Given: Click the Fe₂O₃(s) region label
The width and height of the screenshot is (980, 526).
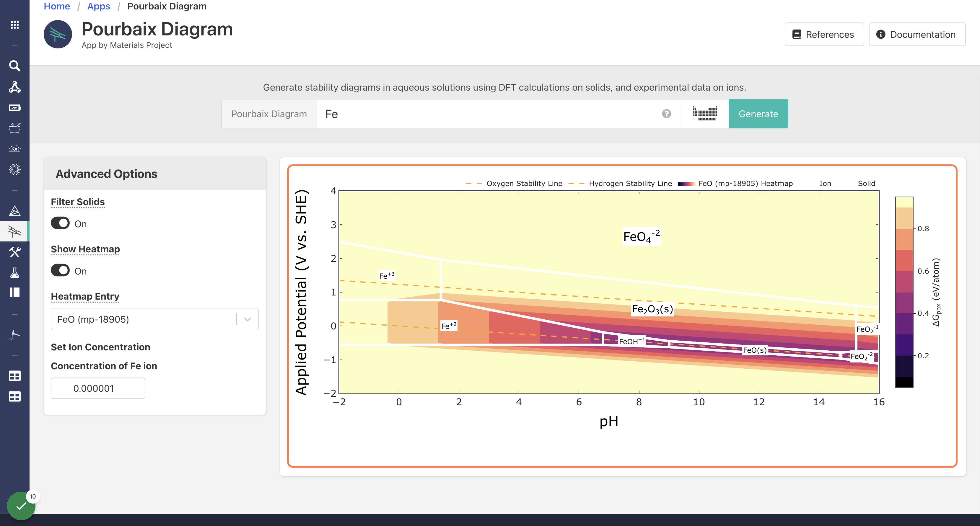Looking at the screenshot, I should [652, 309].
